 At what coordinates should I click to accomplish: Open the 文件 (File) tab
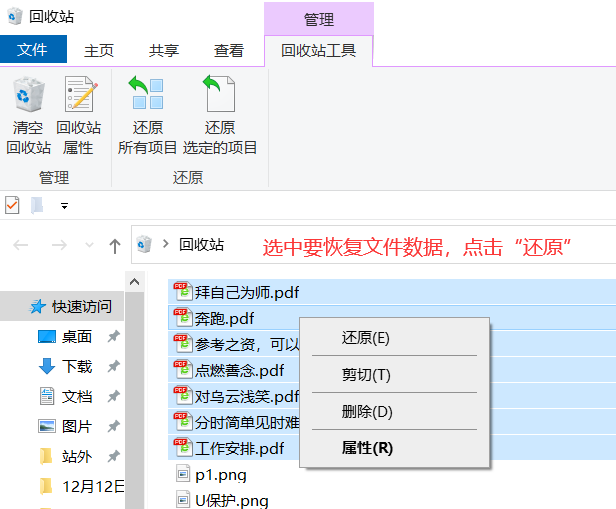point(33,49)
